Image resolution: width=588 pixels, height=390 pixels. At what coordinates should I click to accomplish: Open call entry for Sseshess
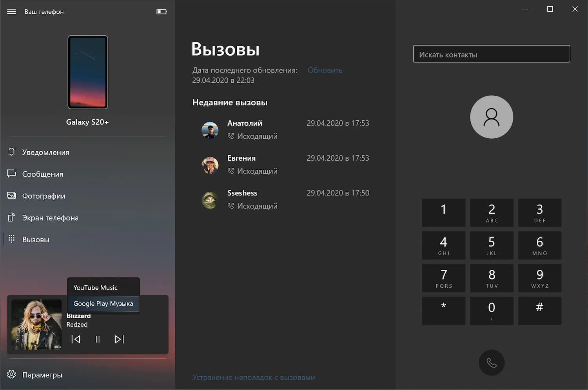point(285,200)
